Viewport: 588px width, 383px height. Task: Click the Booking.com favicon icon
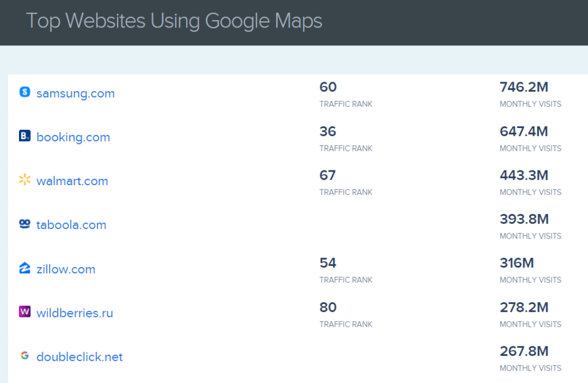[x=24, y=136]
